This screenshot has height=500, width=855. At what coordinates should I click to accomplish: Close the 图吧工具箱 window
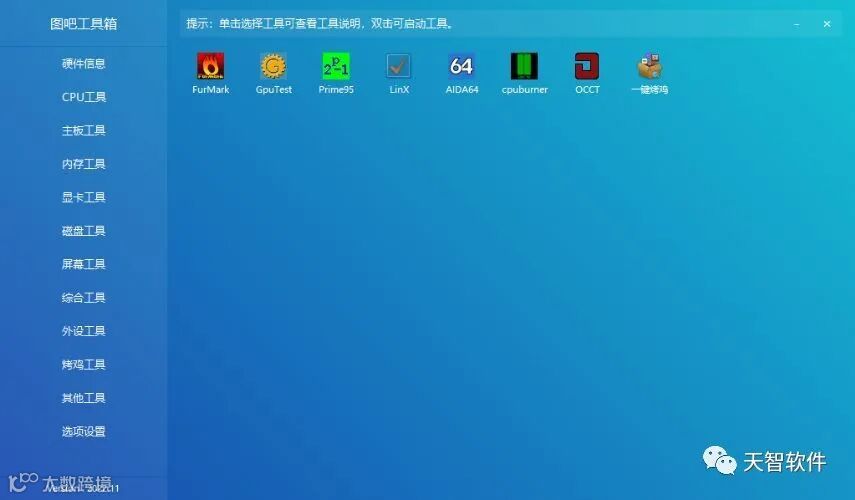click(827, 24)
